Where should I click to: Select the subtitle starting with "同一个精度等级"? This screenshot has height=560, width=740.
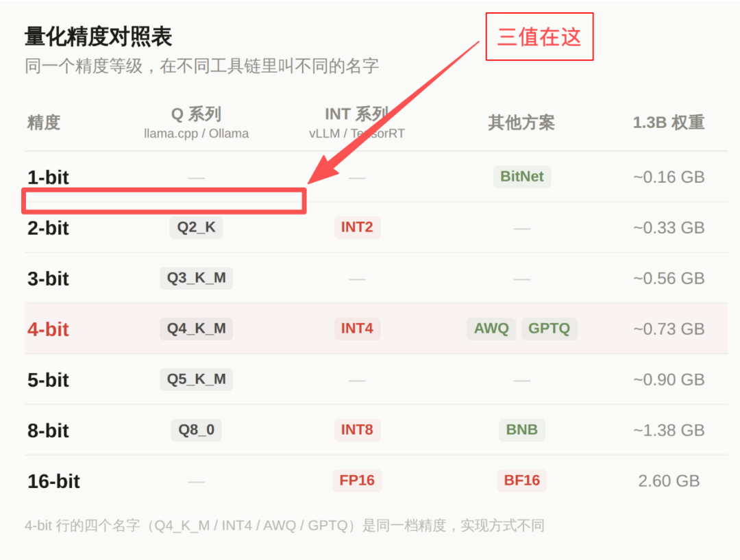click(201, 66)
